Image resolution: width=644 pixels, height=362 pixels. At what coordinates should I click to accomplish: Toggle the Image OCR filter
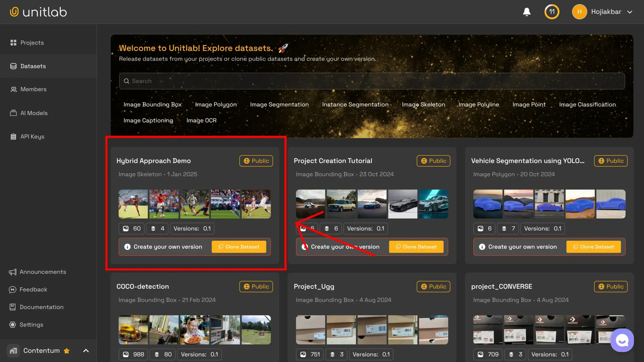pos(201,120)
